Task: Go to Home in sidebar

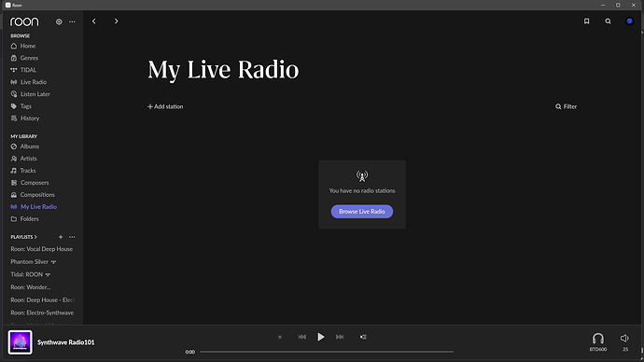Action: (x=23, y=46)
